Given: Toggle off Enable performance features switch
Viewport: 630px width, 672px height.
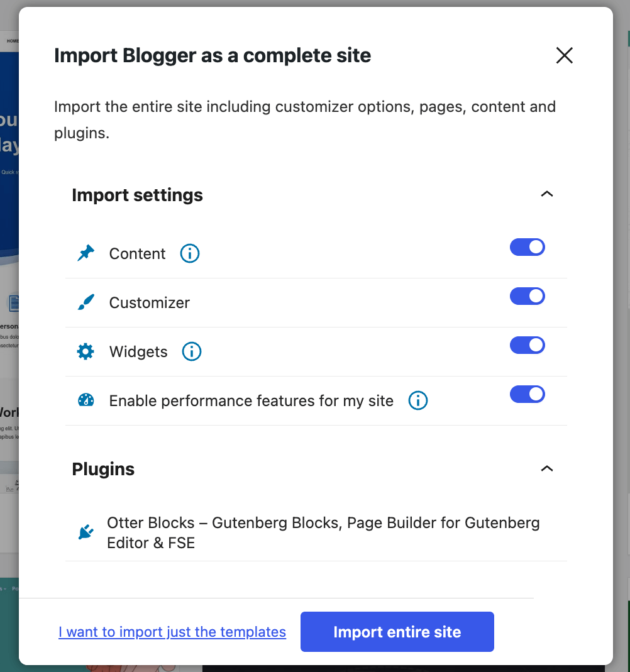Looking at the screenshot, I should (x=527, y=394).
